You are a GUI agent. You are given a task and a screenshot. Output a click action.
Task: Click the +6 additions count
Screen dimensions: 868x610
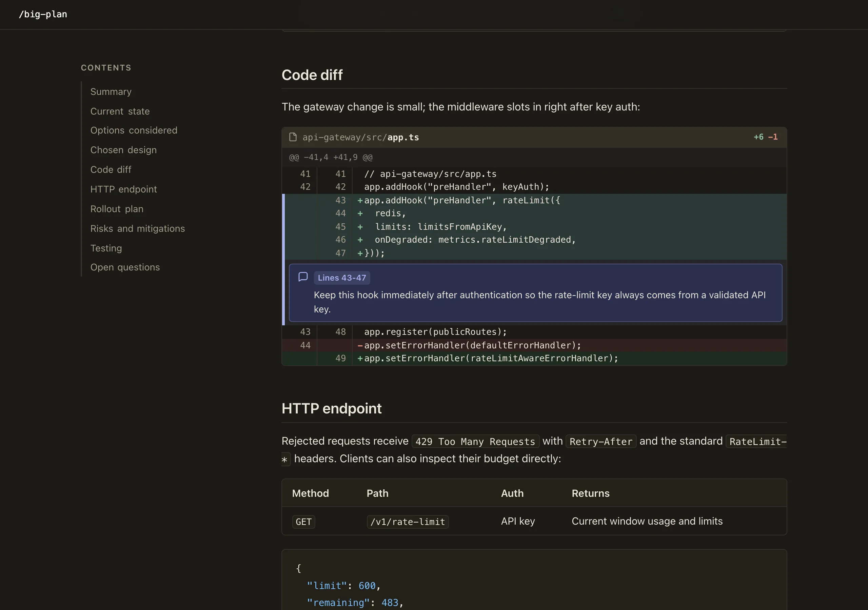[x=758, y=137]
